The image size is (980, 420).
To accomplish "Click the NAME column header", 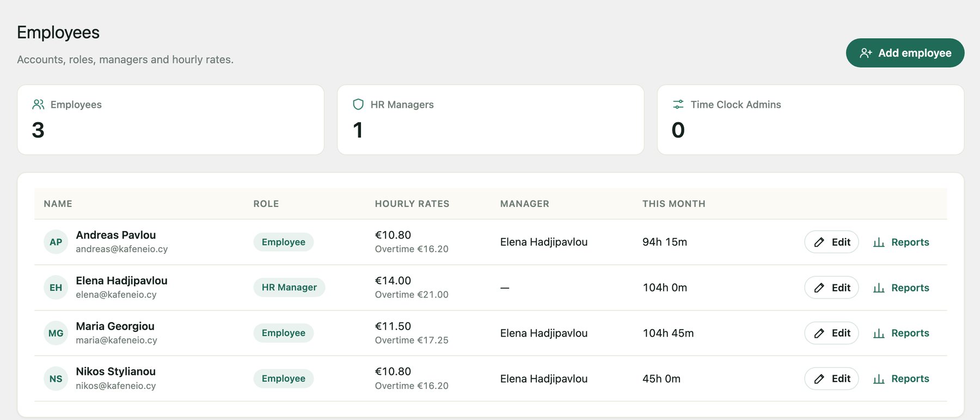I will click(58, 204).
